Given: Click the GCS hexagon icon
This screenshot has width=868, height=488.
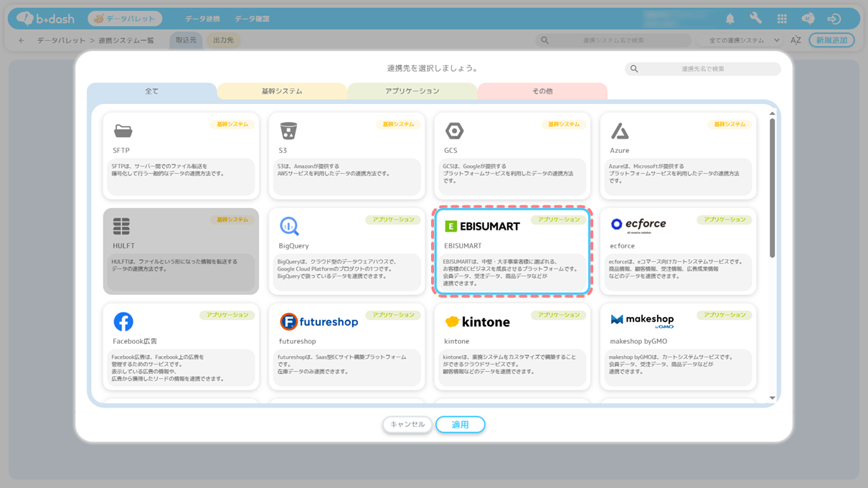Looking at the screenshot, I should click(454, 131).
